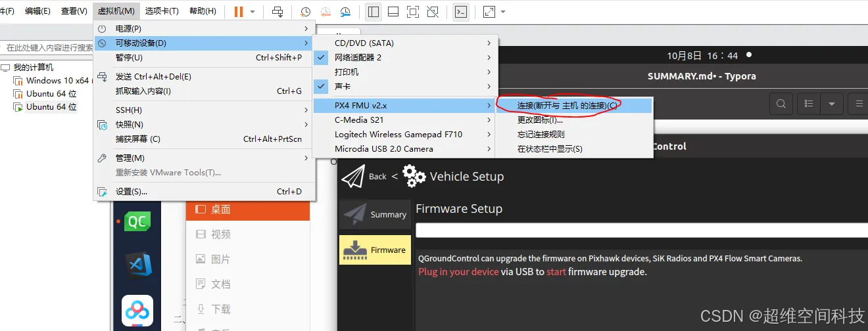Viewport: 868px width, 331px height.
Task: Select the PX4 FMU v2.x device
Action: click(404, 106)
